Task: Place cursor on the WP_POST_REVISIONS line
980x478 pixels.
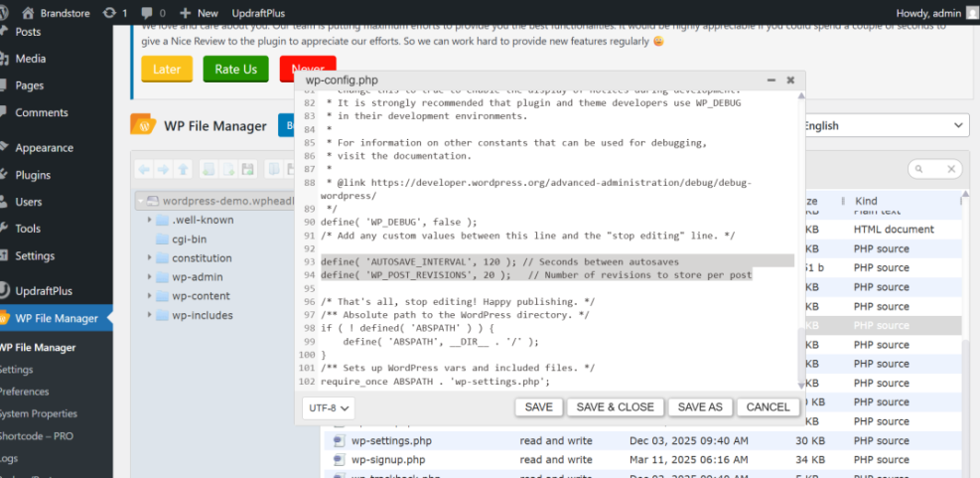Action: coord(536,274)
